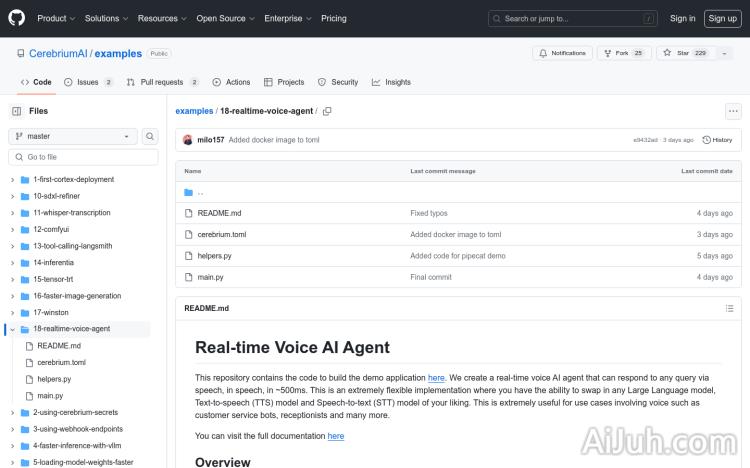Viewport: 750px width, 468px height.
Task: Open main.py in file table
Action: [x=210, y=277]
